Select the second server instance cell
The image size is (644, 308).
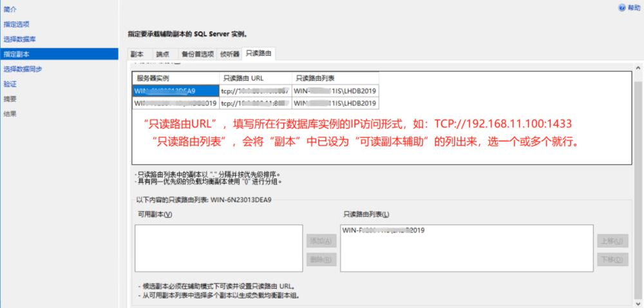(x=176, y=103)
